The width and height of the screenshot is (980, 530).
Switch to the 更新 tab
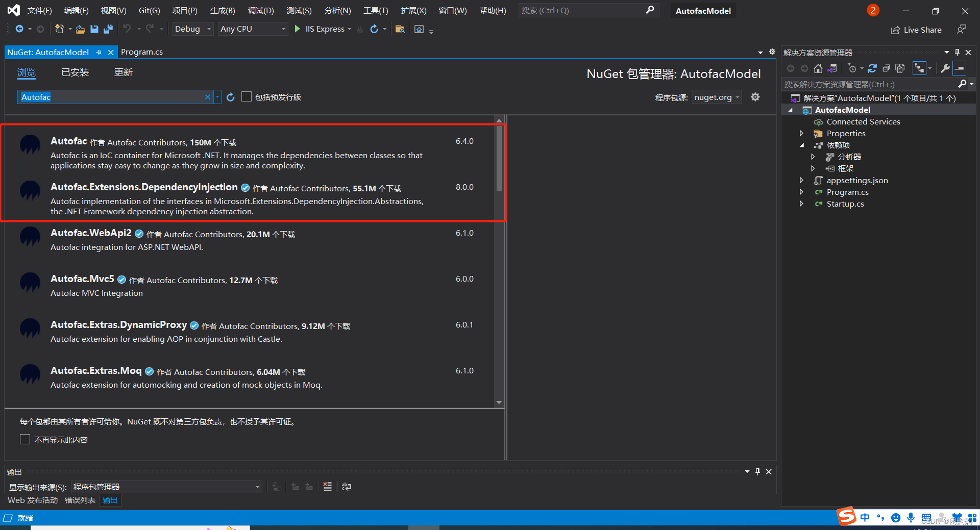click(x=124, y=72)
